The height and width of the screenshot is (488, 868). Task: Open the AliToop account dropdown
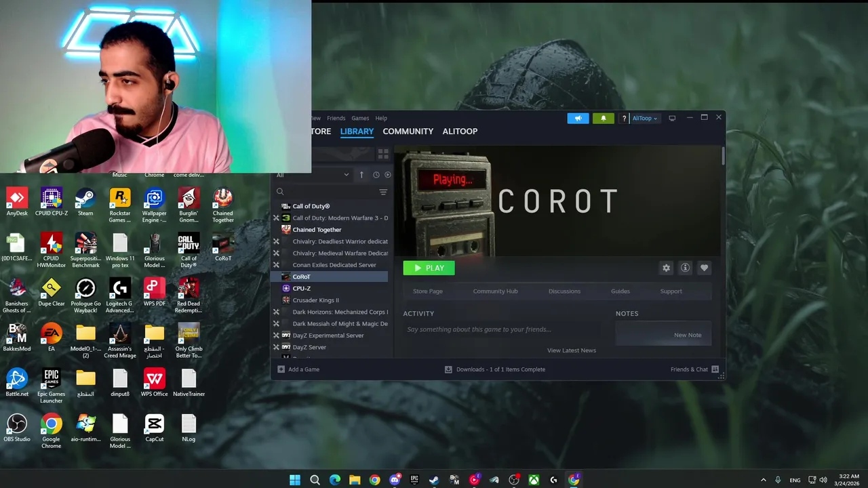644,118
